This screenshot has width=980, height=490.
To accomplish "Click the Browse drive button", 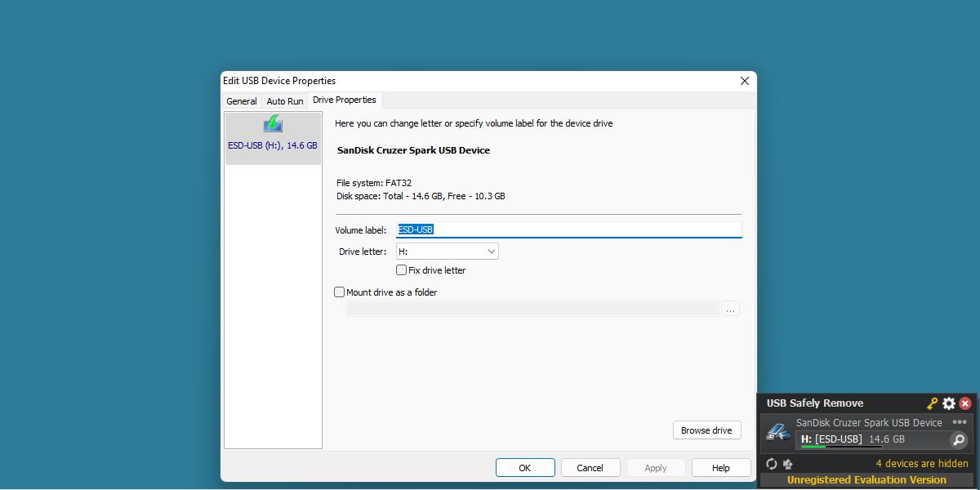I will click(706, 430).
